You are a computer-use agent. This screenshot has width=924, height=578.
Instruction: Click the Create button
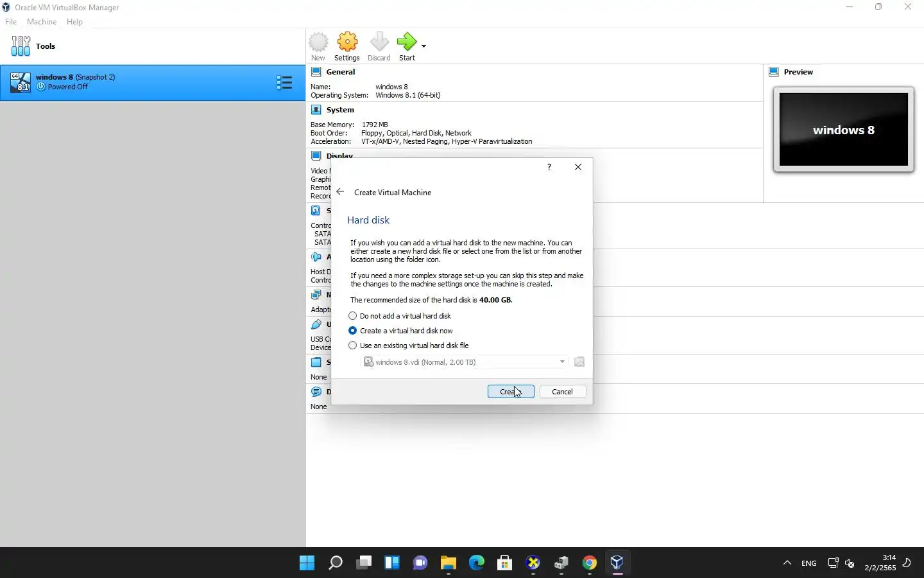tap(511, 392)
